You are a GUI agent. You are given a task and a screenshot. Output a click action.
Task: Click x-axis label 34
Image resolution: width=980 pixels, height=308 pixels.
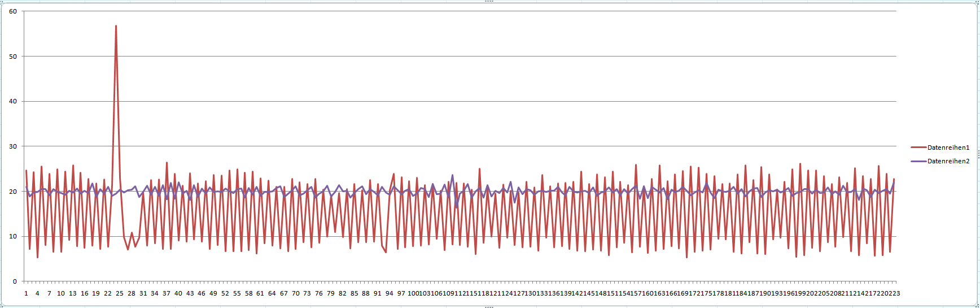pos(155,293)
